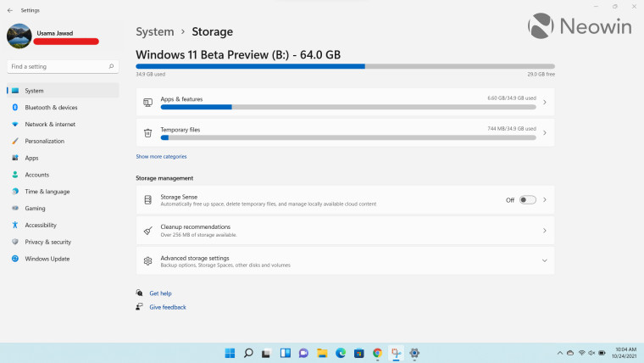The width and height of the screenshot is (644, 363).
Task: Open Cleanup recommendations via its chevron
Action: [x=545, y=231]
